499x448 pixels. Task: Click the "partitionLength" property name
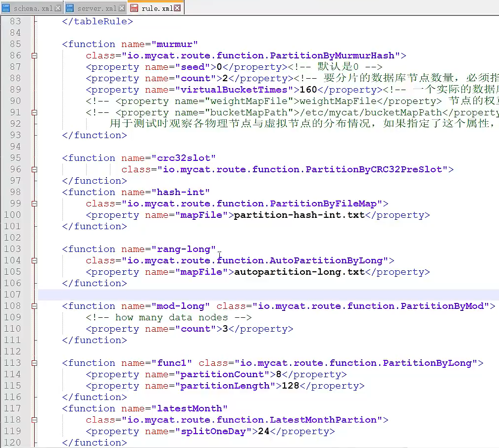[x=225, y=386]
